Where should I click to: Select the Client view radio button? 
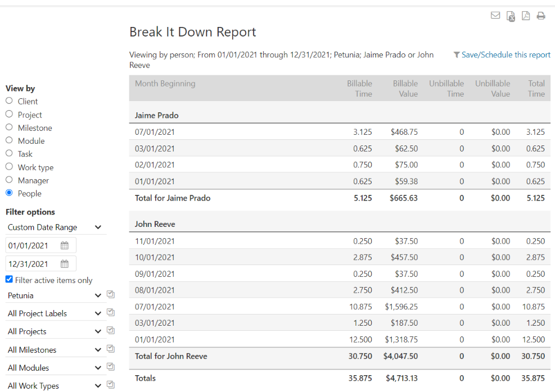click(x=9, y=101)
